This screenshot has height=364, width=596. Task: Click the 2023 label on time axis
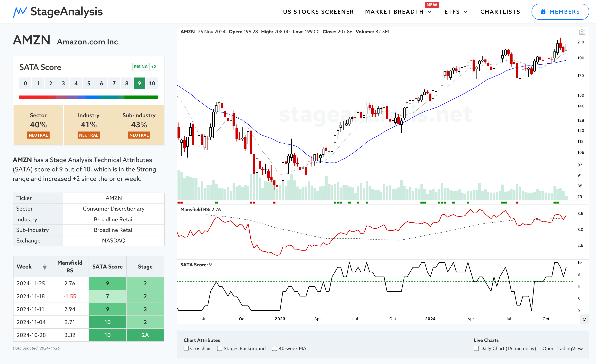coord(280,319)
